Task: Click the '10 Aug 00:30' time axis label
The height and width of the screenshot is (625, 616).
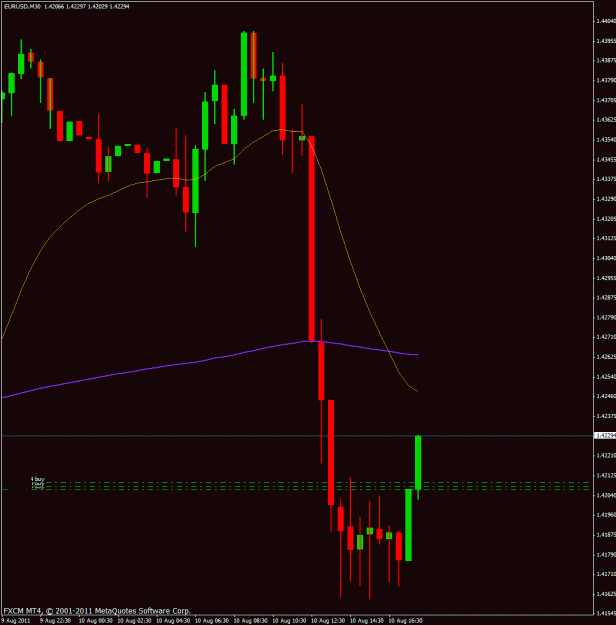Action: 95,621
